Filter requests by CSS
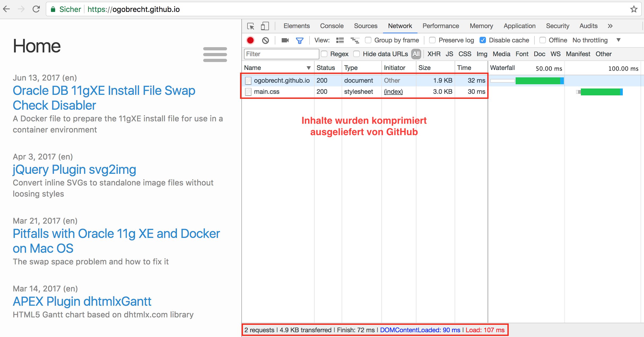The height and width of the screenshot is (337, 644). (x=465, y=54)
